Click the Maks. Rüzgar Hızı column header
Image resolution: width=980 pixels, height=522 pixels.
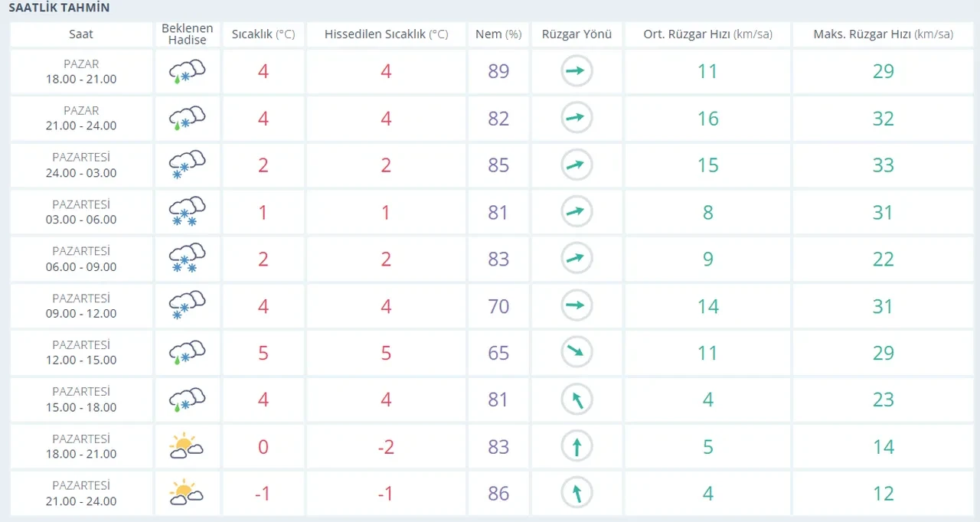pos(883,34)
